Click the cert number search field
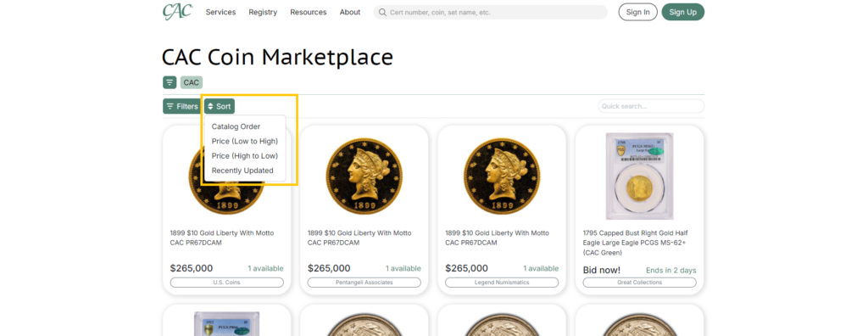Image resolution: width=868 pixels, height=336 pixels. click(490, 12)
